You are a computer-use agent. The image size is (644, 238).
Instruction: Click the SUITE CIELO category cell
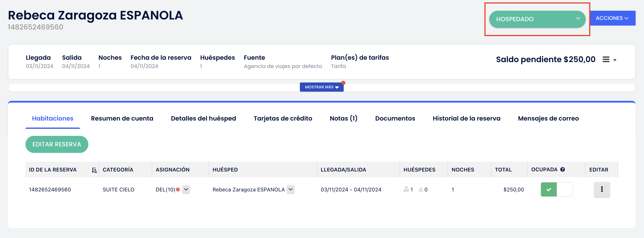click(x=119, y=190)
